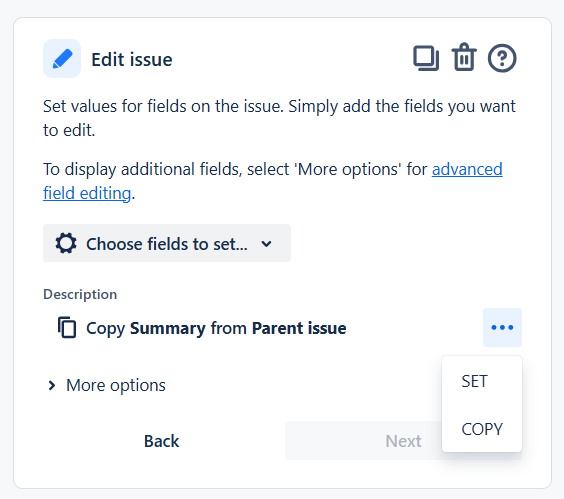The width and height of the screenshot is (564, 499).
Task: Open the Choose fields to set dropdown
Action: tap(167, 243)
